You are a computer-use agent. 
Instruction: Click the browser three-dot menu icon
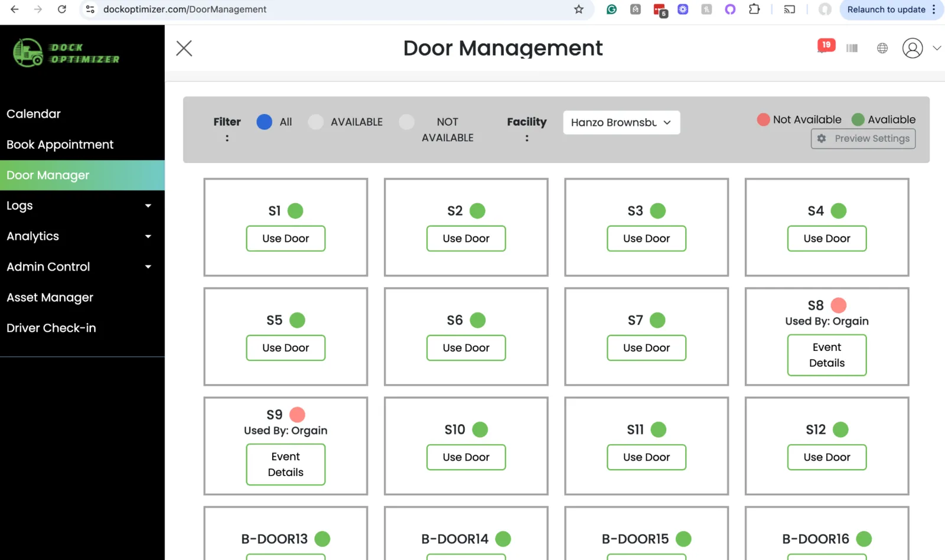[934, 9]
